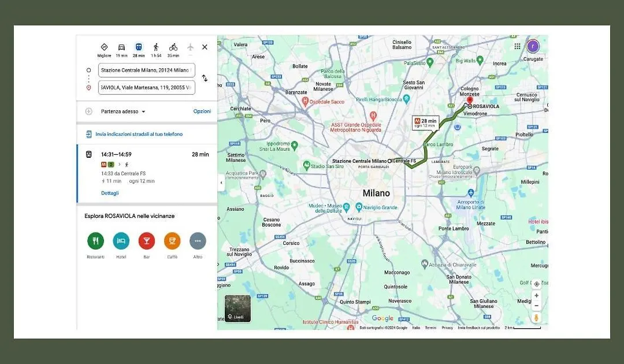Click the Milano city label
Screen dimensions: 624x364
(376, 194)
